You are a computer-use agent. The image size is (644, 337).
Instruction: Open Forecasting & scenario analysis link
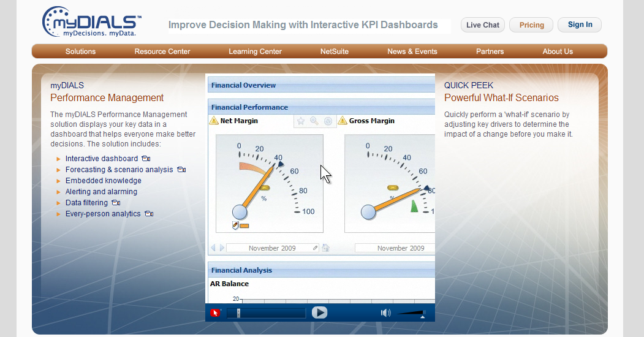(x=119, y=170)
